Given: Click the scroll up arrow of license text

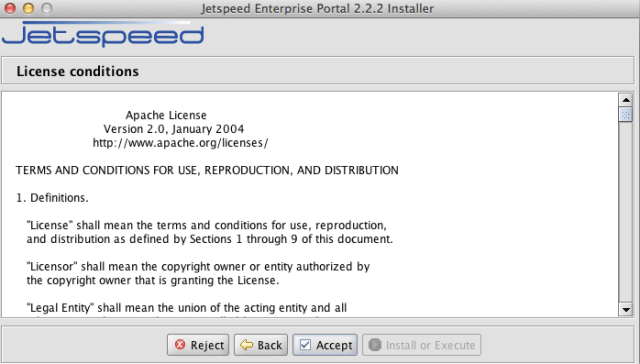Looking at the screenshot, I should point(626,100).
